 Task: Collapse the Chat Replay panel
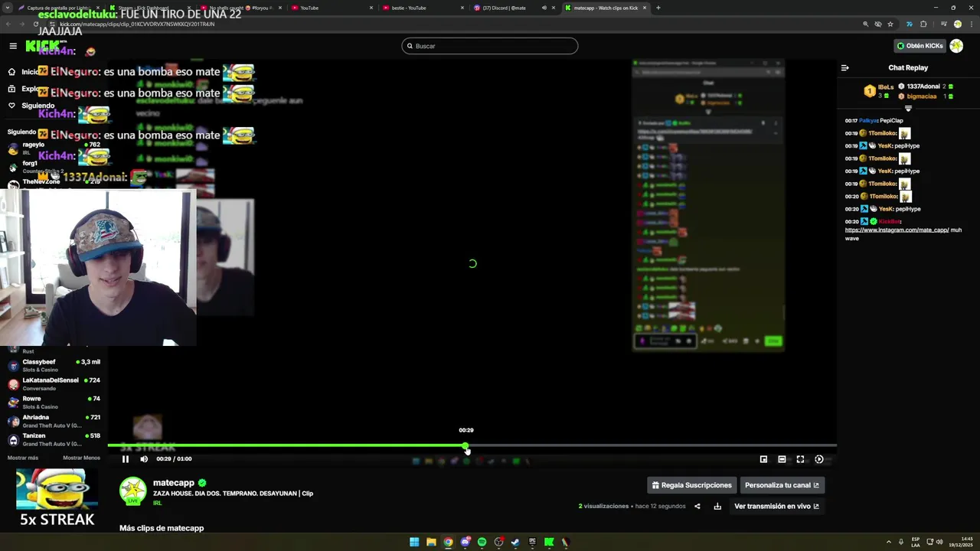[x=845, y=67]
